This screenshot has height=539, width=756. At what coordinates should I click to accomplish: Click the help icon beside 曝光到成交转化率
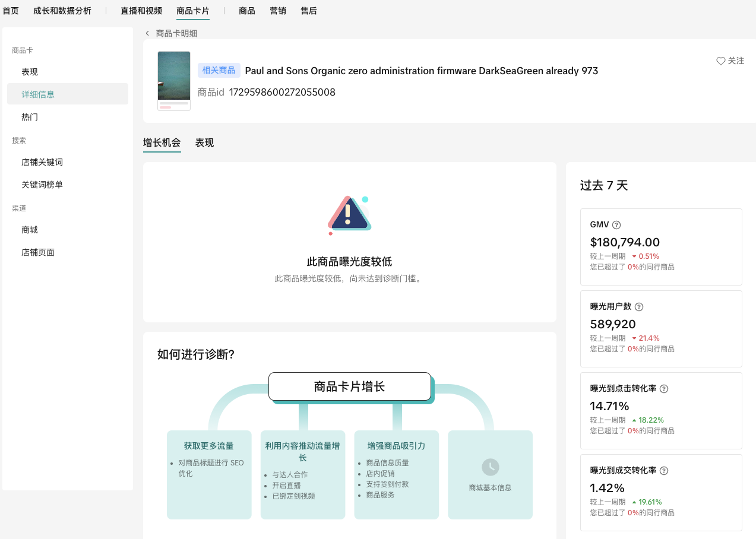coord(664,471)
